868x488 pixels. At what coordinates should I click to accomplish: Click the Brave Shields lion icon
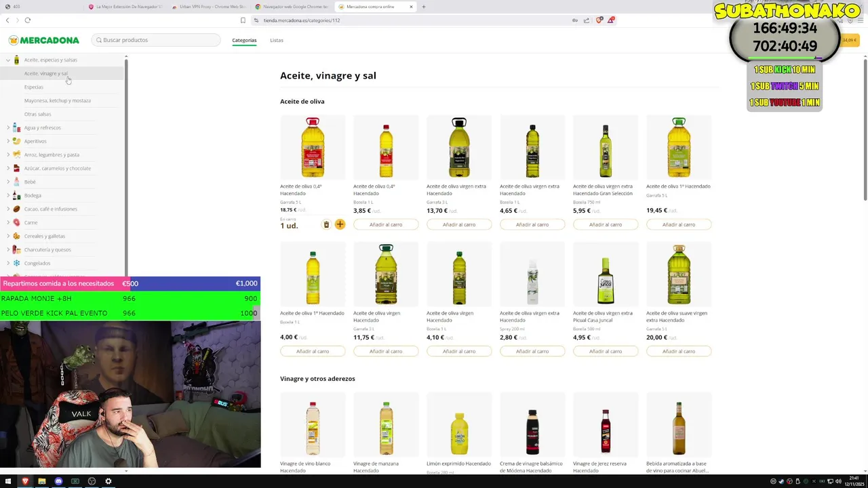599,20
